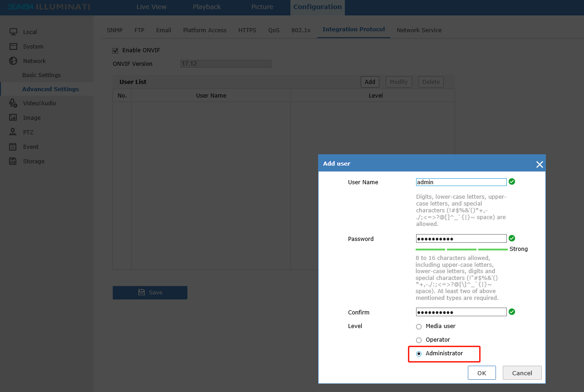Viewport: 584px width, 392px height.
Task: Collapse the Network section
Action: (x=34, y=61)
